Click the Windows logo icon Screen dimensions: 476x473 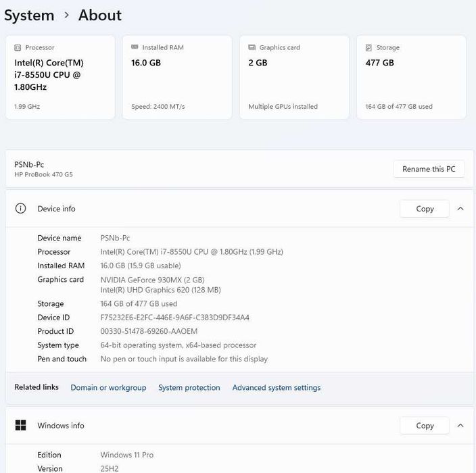click(20, 425)
